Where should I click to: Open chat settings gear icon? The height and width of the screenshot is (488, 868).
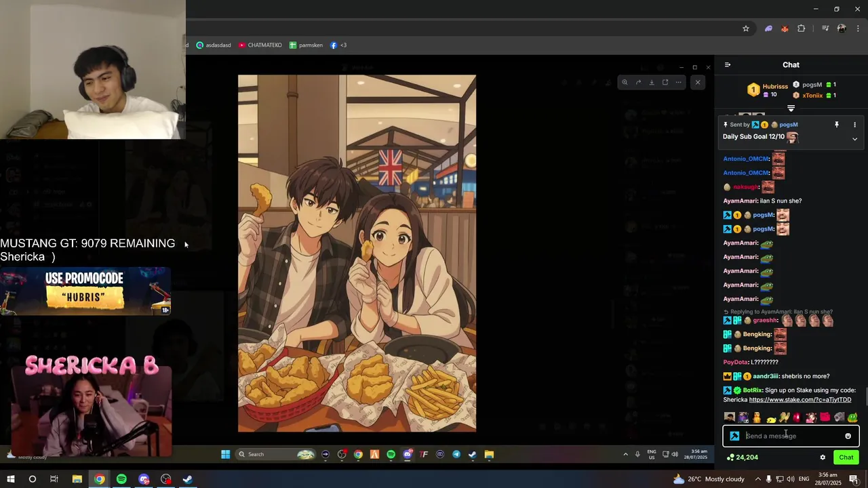point(823,457)
